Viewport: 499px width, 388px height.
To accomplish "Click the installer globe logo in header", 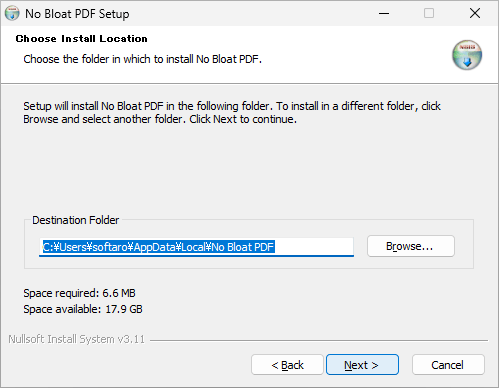I will pos(467,55).
